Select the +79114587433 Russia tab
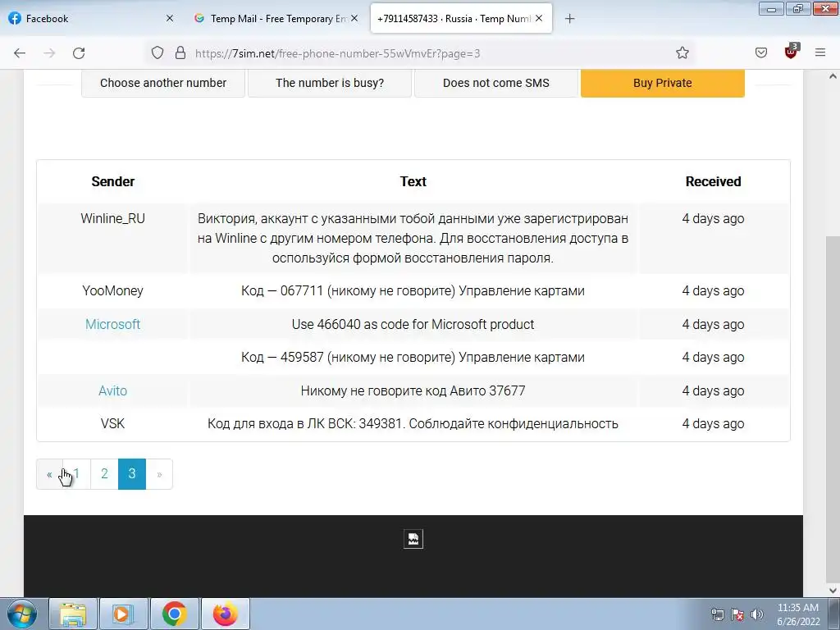Screen dimensions: 840x630 coord(461,18)
